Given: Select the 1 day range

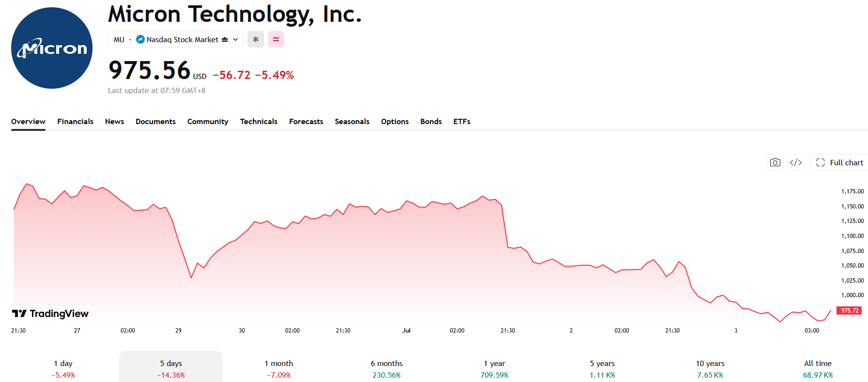Looking at the screenshot, I should click(x=63, y=368).
